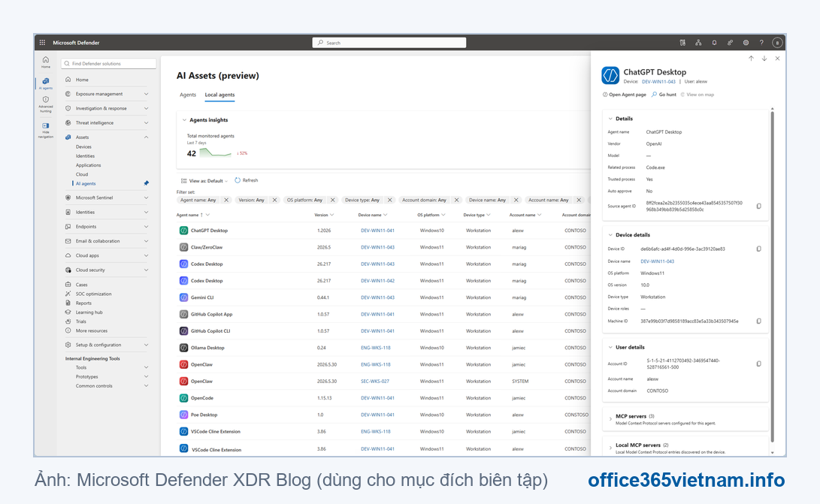The image size is (820, 504).
Task: Click the Search box in top bar
Action: pos(389,43)
